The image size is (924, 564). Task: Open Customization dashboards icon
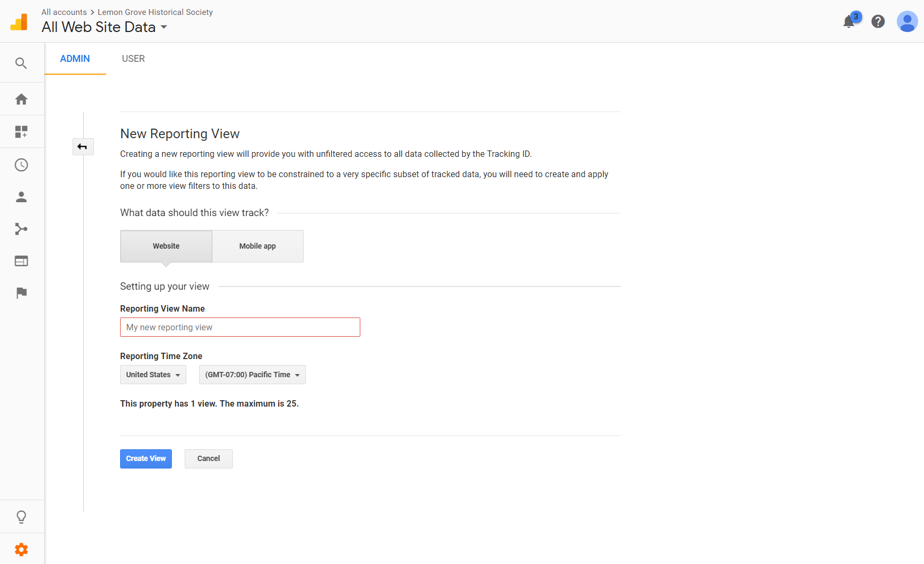point(21,132)
